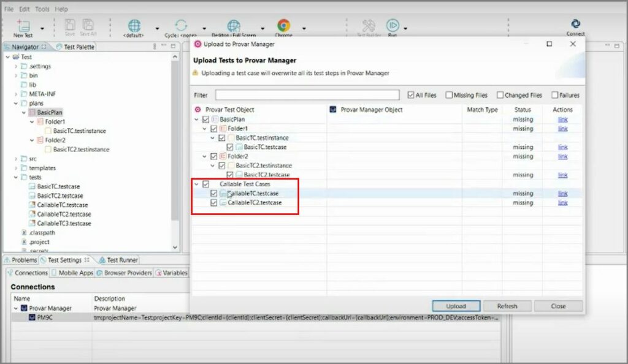Click the Connect icon at top right
The image size is (628, 364).
point(575,25)
